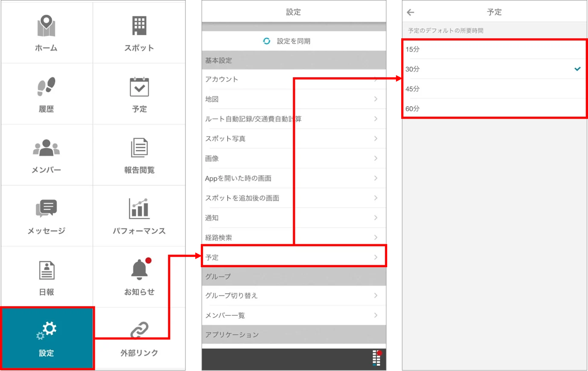Screen dimensions: 588x371
Task: Select the 60分 duration option
Action: [x=494, y=108]
